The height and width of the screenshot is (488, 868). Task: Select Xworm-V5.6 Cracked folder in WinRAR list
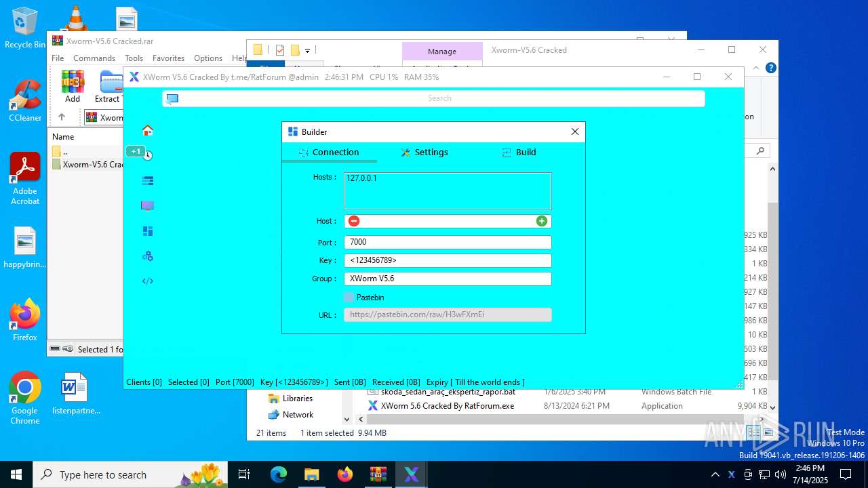click(x=87, y=164)
